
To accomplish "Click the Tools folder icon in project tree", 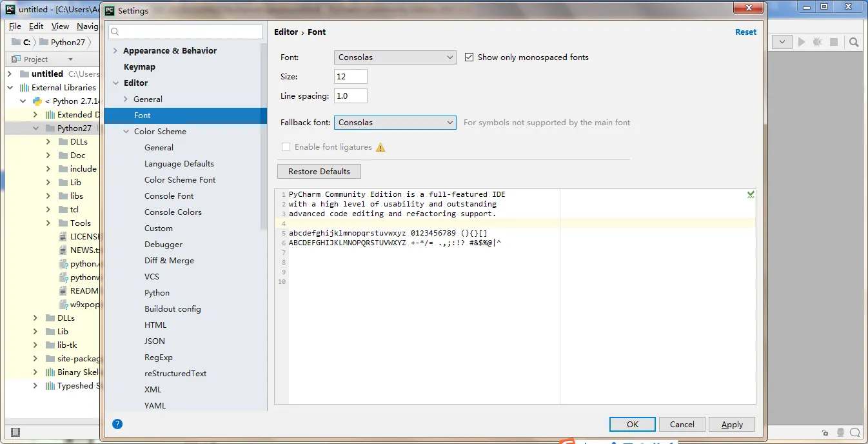I will [x=63, y=223].
